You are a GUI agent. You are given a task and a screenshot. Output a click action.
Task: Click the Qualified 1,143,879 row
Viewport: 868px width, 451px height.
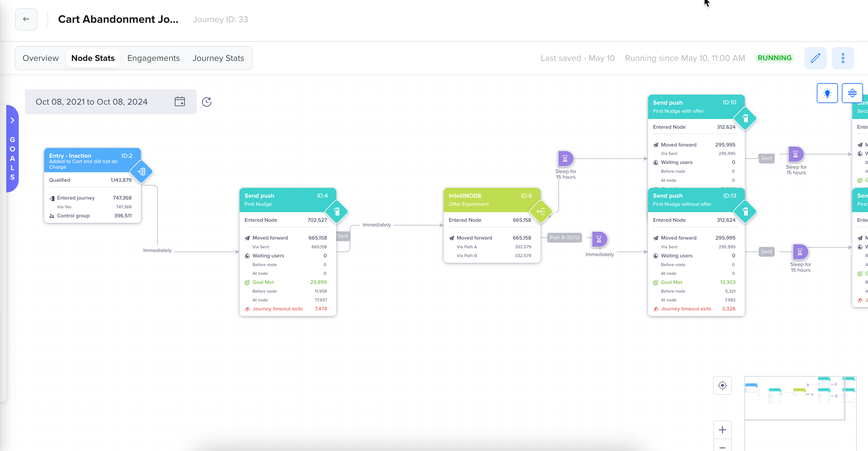(90, 180)
